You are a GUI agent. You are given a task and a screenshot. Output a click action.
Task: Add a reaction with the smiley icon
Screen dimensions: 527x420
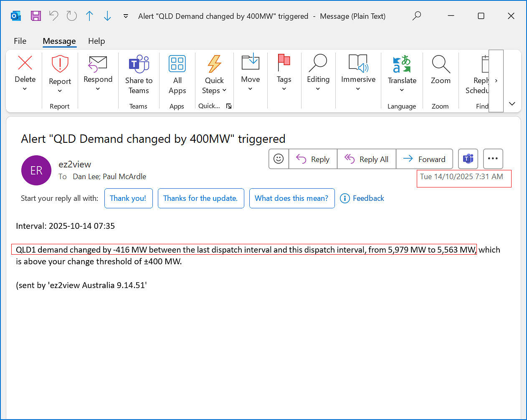point(279,159)
